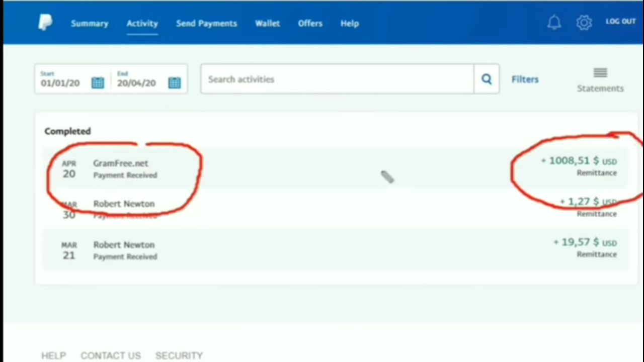Open the settings gear icon
644x362 pixels.
(584, 23)
